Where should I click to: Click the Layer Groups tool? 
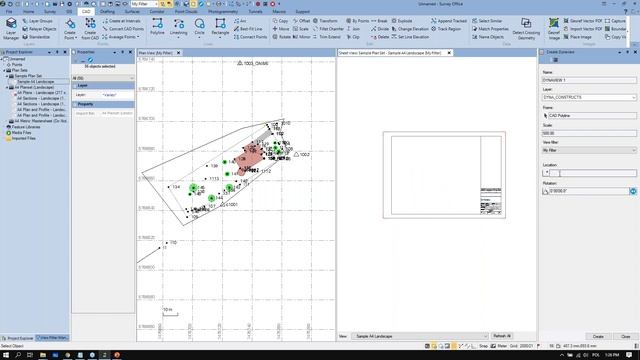(x=37, y=21)
